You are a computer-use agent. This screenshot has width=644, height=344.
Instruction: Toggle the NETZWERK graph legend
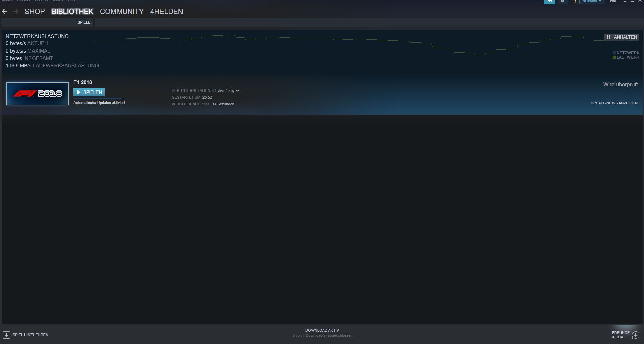click(x=626, y=53)
